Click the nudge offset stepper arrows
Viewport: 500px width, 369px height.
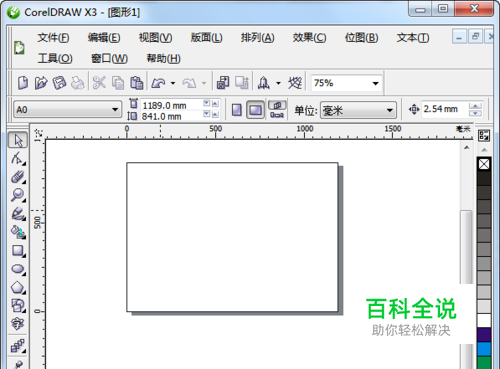coord(475,109)
